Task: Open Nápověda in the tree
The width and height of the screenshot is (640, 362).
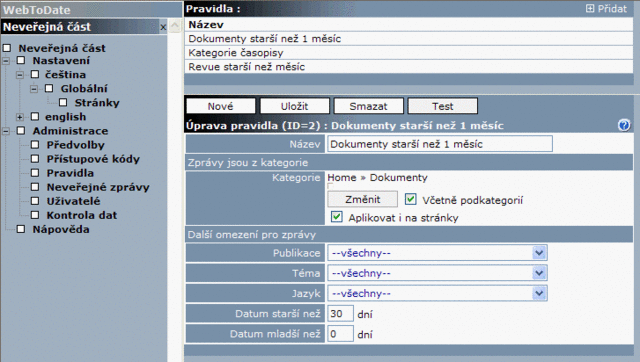Action: 61,229
